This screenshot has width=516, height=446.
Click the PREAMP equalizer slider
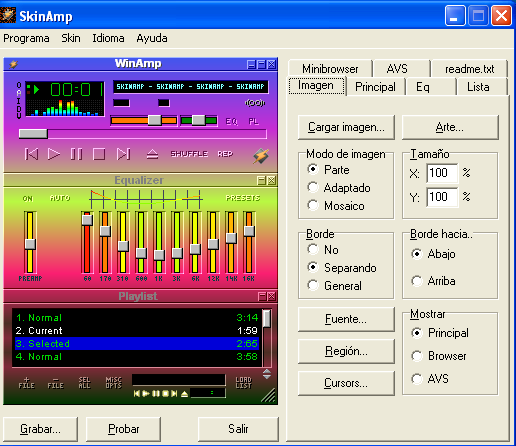click(30, 242)
